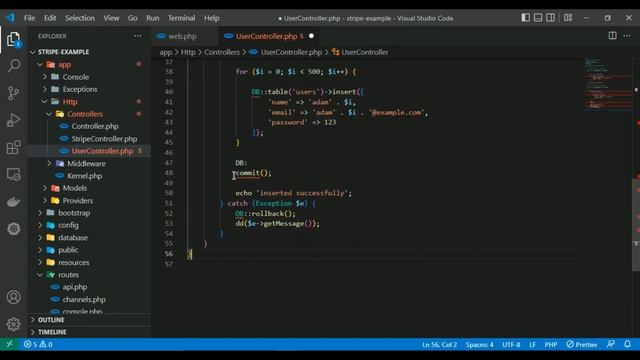Viewport: 640px width, 360px height.
Task: Click the editor vertical scrollbar
Action: click(636, 224)
